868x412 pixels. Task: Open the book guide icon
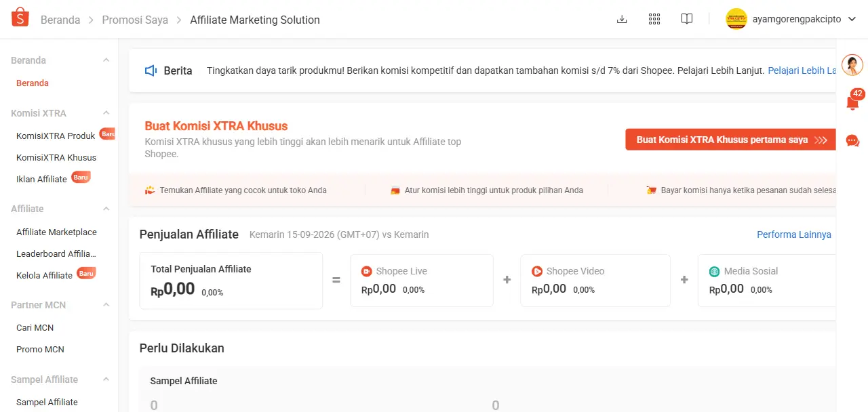pyautogui.click(x=687, y=20)
